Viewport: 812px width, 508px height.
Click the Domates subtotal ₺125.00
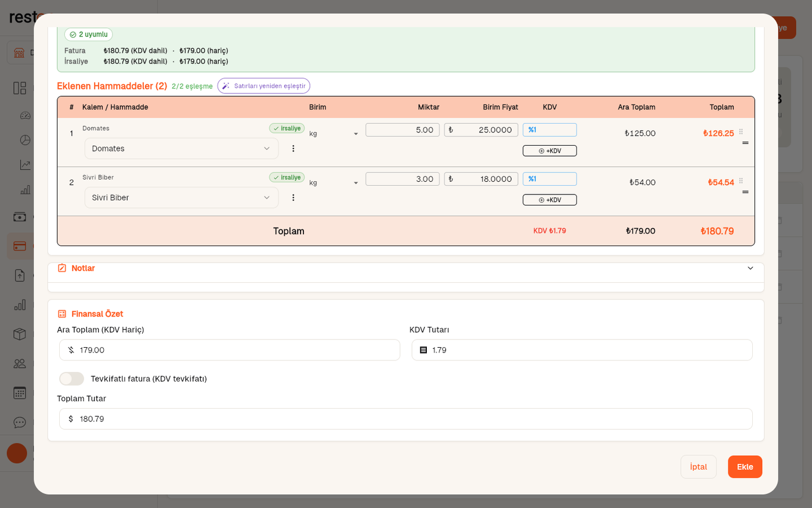click(x=640, y=134)
